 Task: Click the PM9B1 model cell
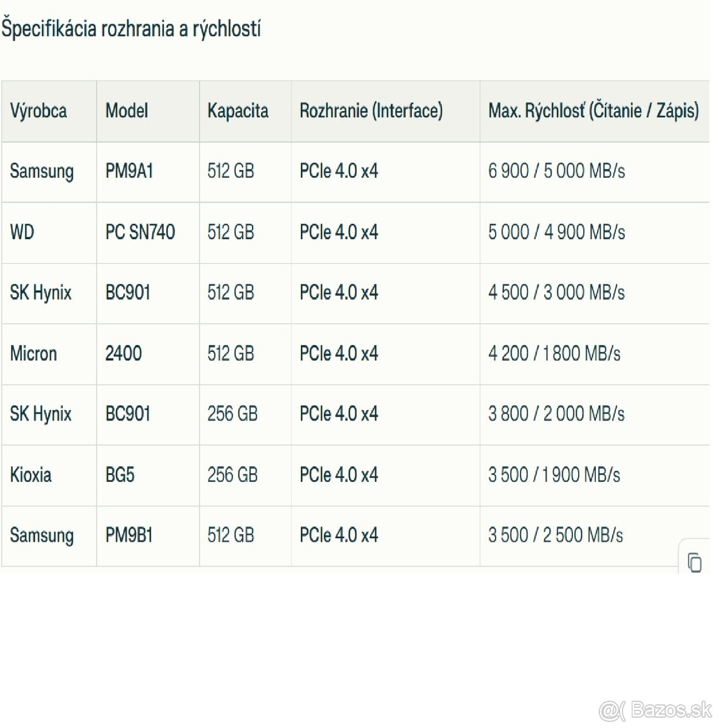point(129,536)
